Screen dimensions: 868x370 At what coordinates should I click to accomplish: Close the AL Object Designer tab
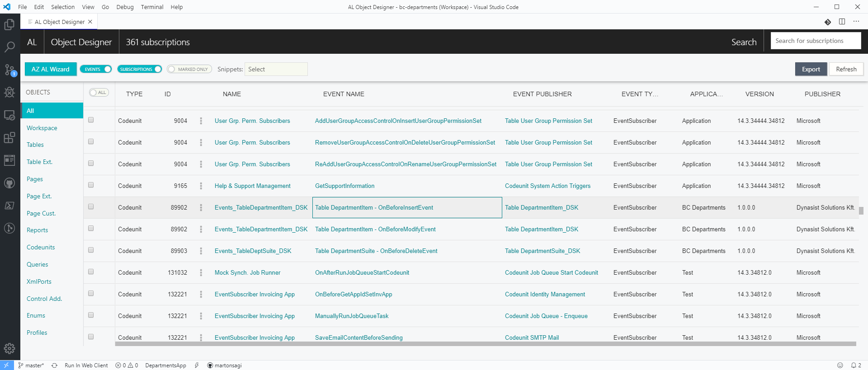coord(90,22)
